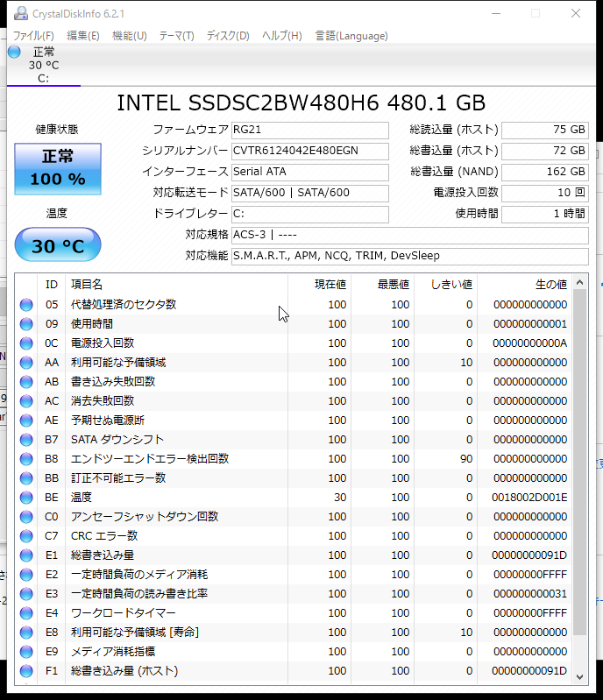Click the blue status icon for attribute B8

(x=26, y=459)
